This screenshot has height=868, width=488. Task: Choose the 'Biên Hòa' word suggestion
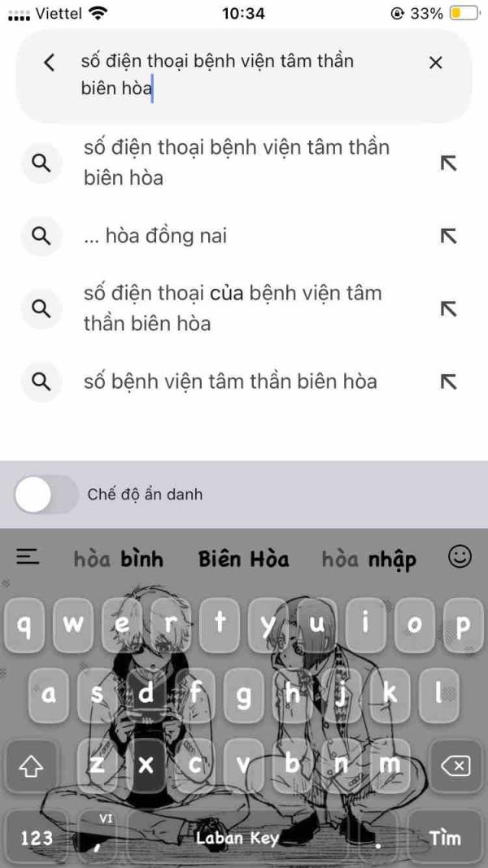(244, 559)
